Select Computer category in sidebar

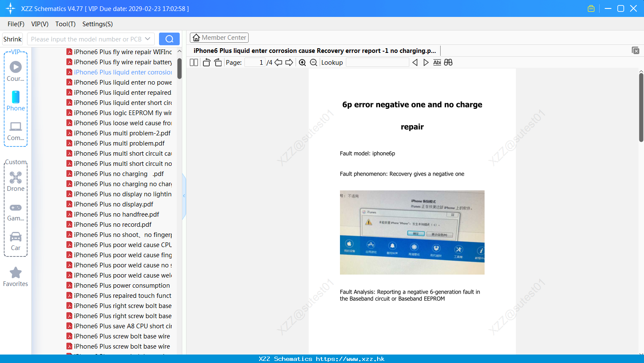coord(16,131)
